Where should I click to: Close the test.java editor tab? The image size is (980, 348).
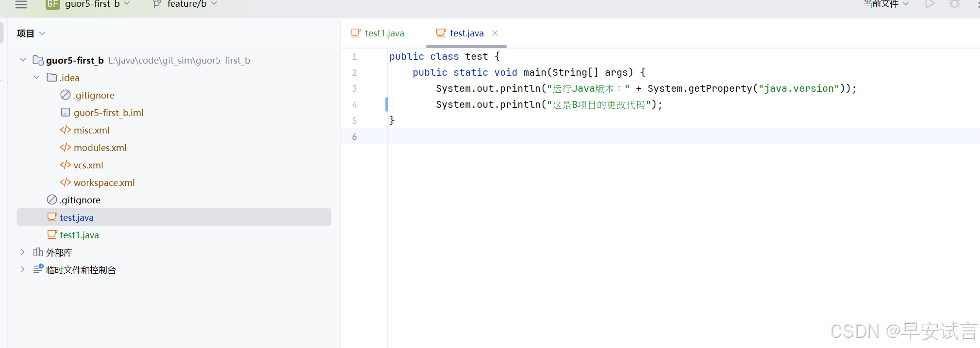point(495,33)
